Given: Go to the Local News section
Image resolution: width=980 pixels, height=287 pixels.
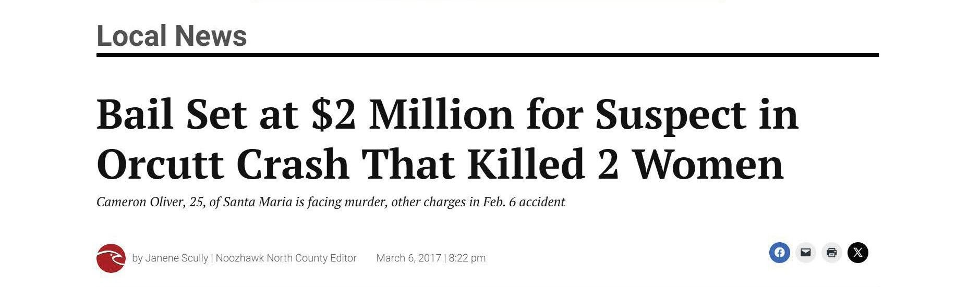Looking at the screenshot, I should tap(172, 36).
